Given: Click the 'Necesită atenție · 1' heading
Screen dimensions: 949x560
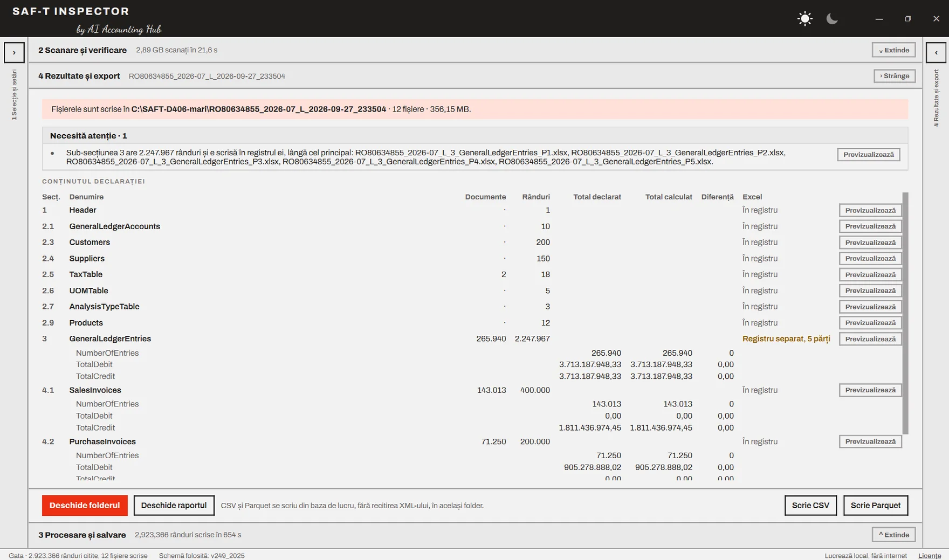Looking at the screenshot, I should click(88, 136).
